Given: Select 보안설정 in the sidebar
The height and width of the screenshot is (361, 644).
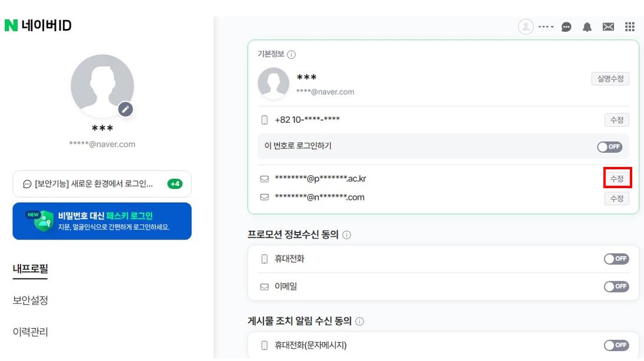Looking at the screenshot, I should coord(31,300).
